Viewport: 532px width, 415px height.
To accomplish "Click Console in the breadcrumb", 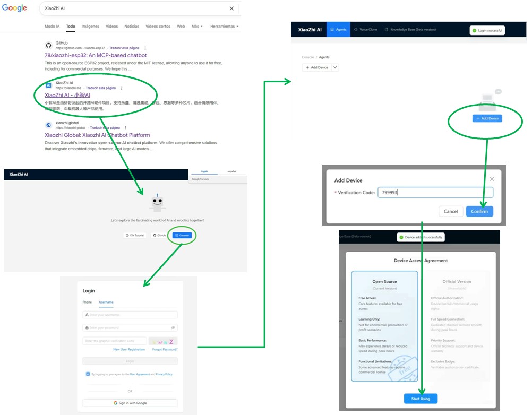I will [x=308, y=57].
